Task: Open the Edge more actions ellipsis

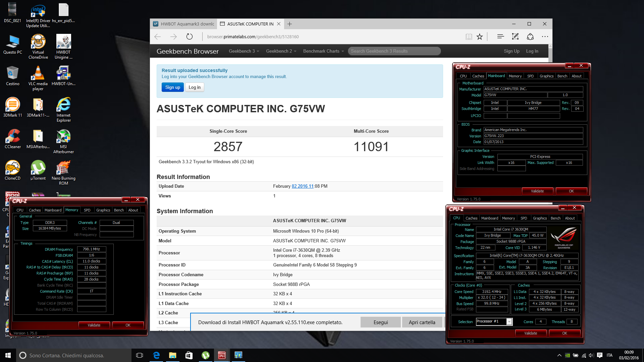Action: (545, 37)
